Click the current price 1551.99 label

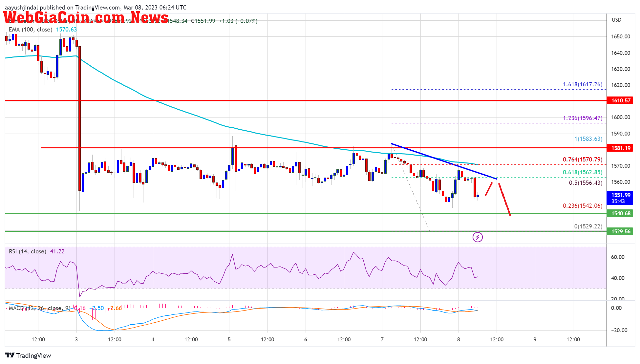coord(620,198)
